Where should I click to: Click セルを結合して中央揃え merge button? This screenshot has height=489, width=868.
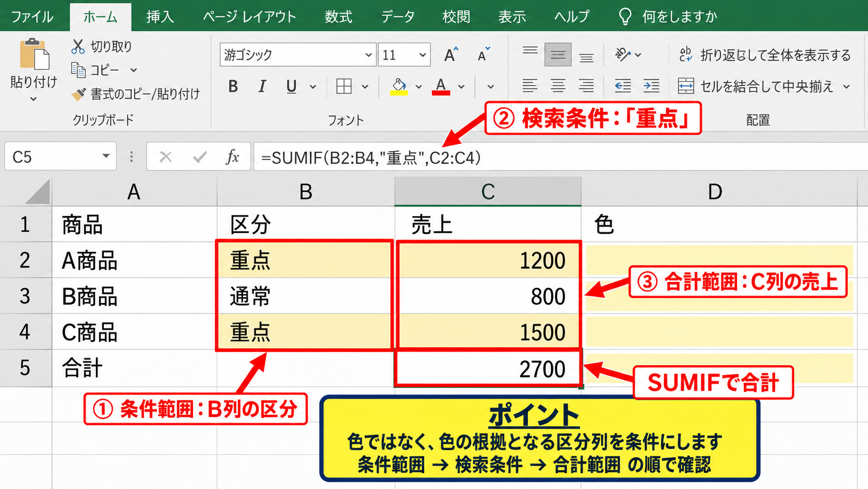(755, 86)
